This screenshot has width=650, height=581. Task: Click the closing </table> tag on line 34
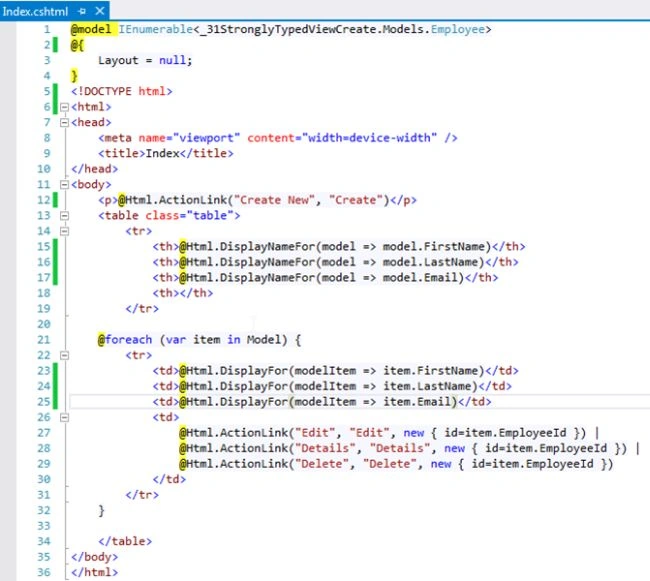pyautogui.click(x=125, y=542)
